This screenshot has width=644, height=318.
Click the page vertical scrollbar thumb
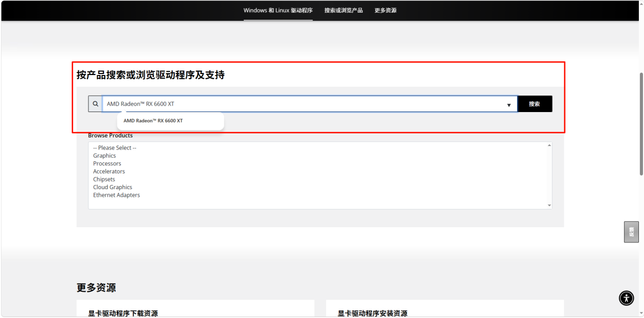click(641, 124)
